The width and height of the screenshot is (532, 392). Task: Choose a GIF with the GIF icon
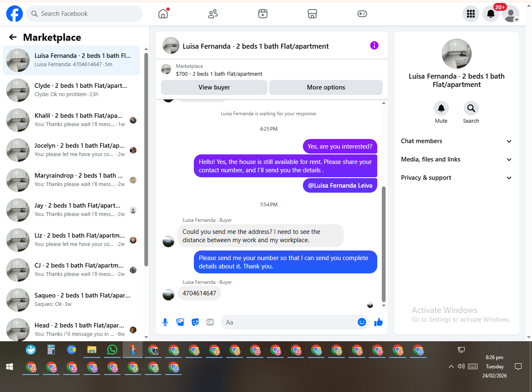coord(210,322)
